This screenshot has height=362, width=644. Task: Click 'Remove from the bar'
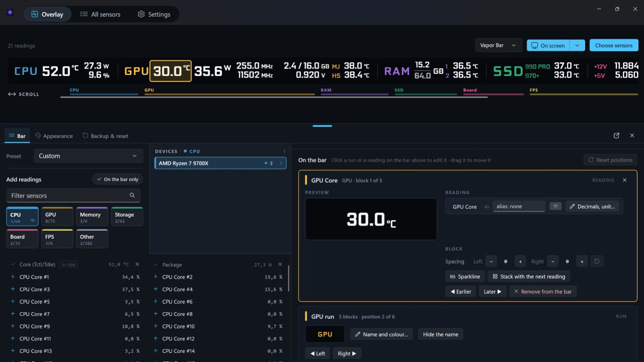pyautogui.click(x=543, y=292)
